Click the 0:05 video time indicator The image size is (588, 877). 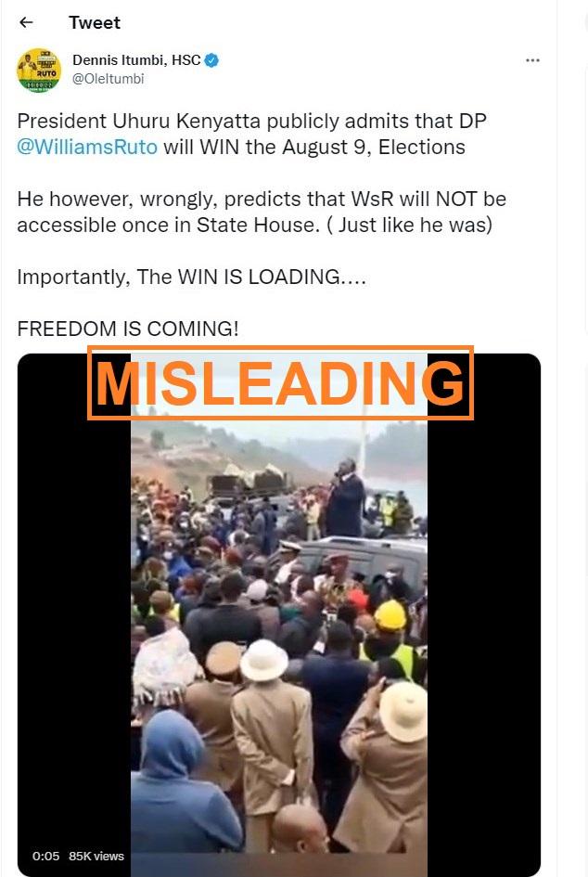[x=45, y=856]
